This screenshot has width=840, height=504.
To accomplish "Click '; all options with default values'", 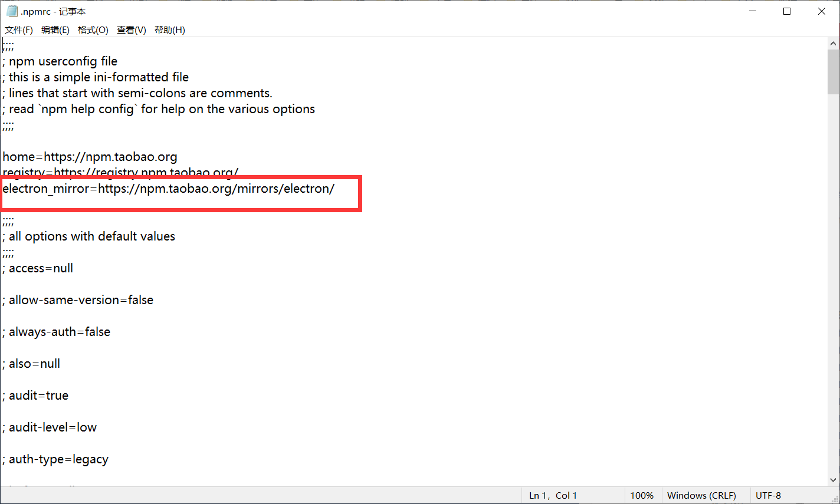I will 89,236.
